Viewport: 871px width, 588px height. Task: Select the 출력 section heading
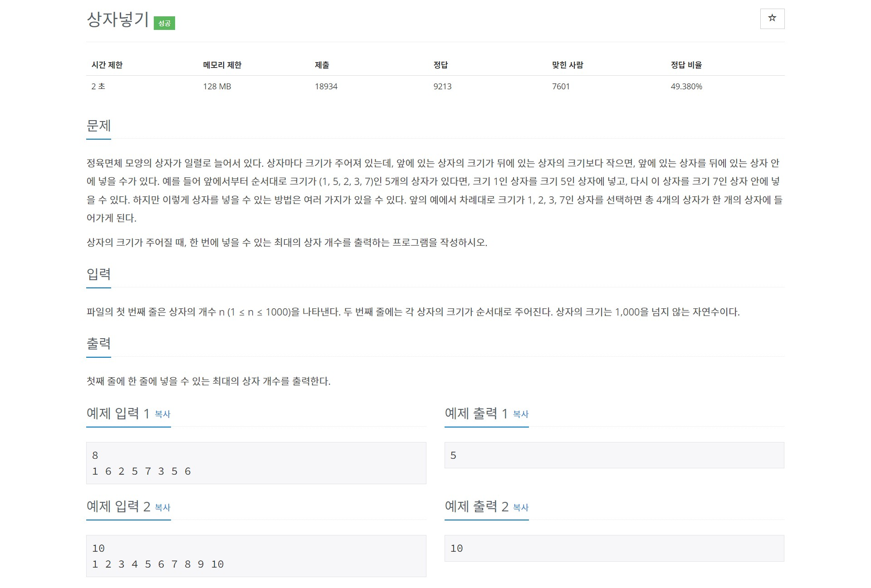98,343
